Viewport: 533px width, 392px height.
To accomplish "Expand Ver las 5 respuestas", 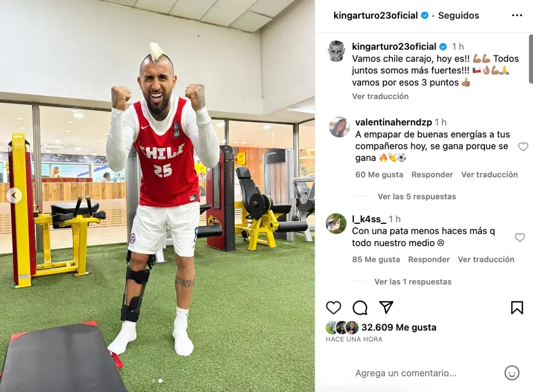I will [x=417, y=196].
